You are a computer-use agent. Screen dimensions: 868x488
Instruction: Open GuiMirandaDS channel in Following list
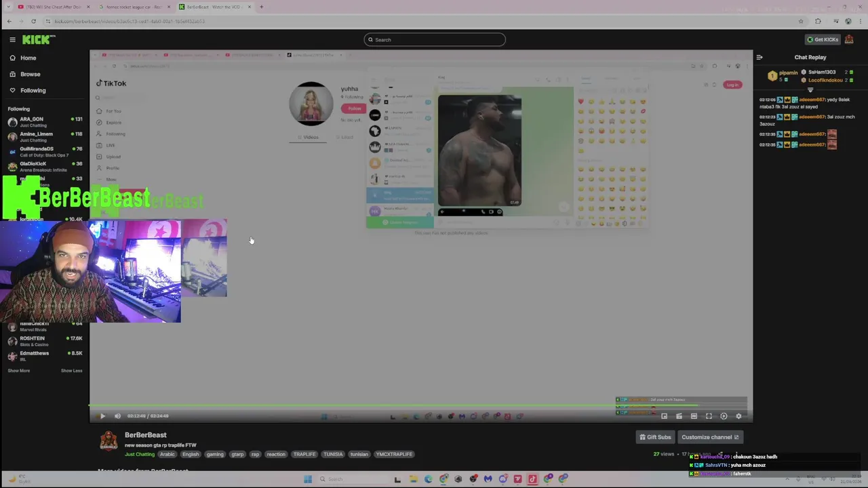coord(45,151)
